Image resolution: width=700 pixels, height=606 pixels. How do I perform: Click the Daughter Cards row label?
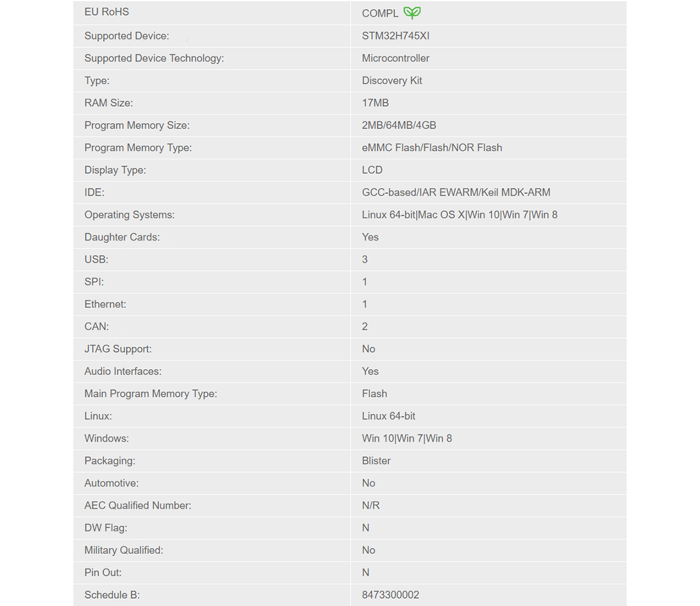122,238
